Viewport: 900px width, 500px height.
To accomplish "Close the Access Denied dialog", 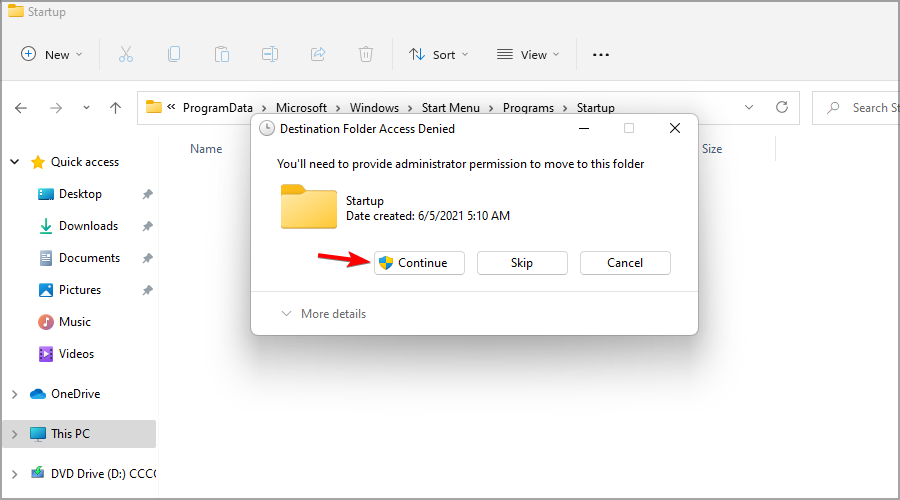I will click(x=675, y=128).
